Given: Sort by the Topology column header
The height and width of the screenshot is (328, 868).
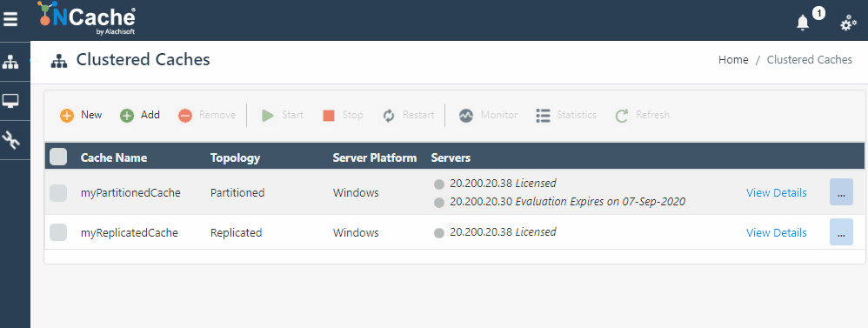Looking at the screenshot, I should point(236,157).
